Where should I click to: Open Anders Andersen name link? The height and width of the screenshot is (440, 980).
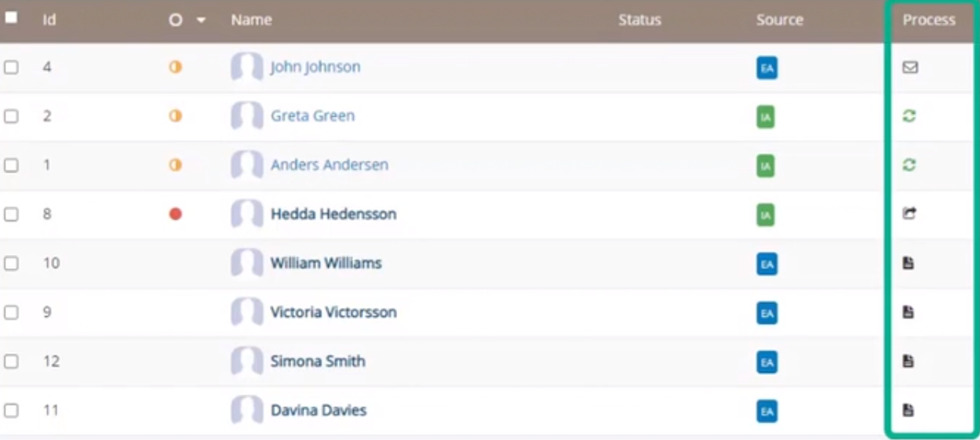point(329,165)
